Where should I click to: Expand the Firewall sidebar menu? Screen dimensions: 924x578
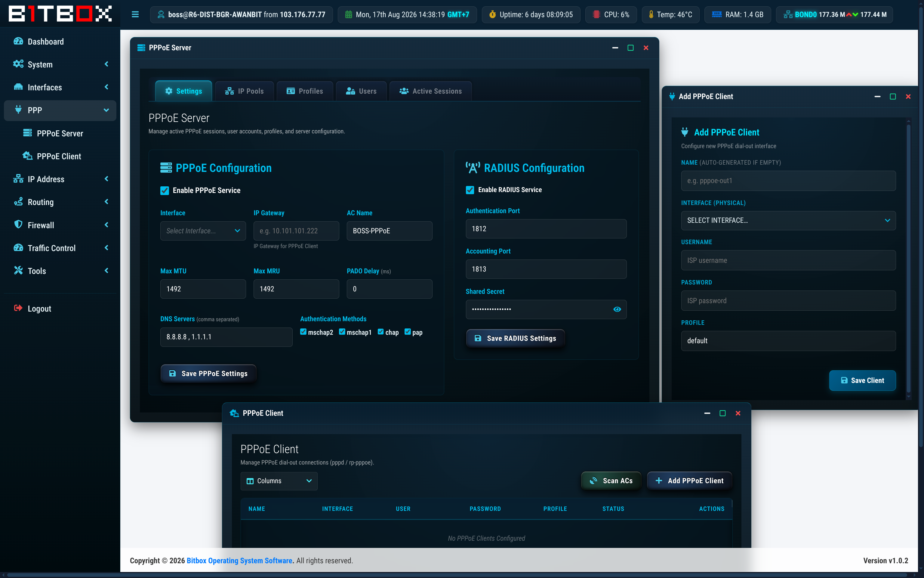pos(60,225)
